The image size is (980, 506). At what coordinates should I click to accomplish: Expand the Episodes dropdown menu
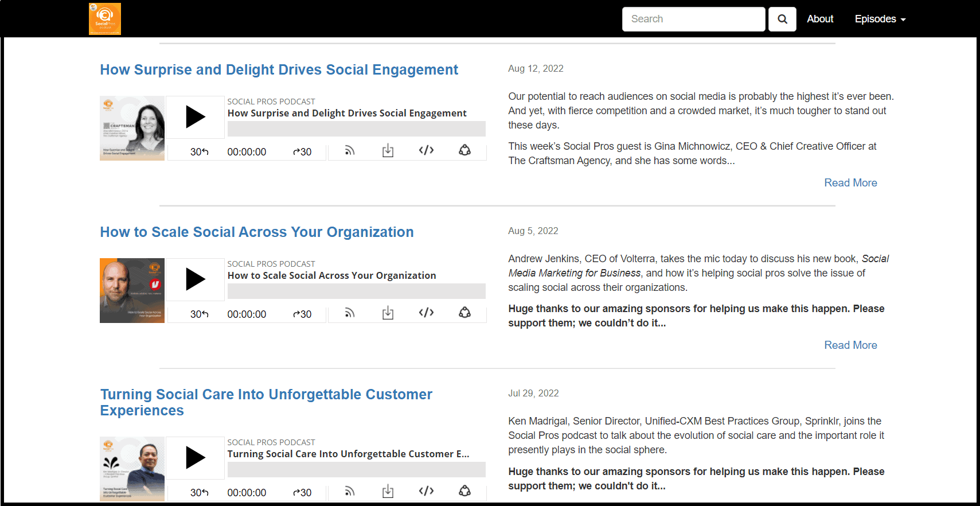coord(880,19)
